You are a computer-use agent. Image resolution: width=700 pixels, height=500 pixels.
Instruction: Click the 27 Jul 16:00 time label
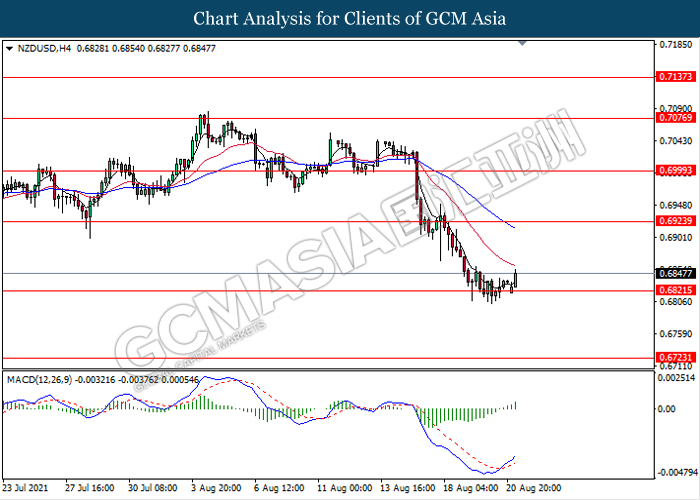pyautogui.click(x=89, y=488)
